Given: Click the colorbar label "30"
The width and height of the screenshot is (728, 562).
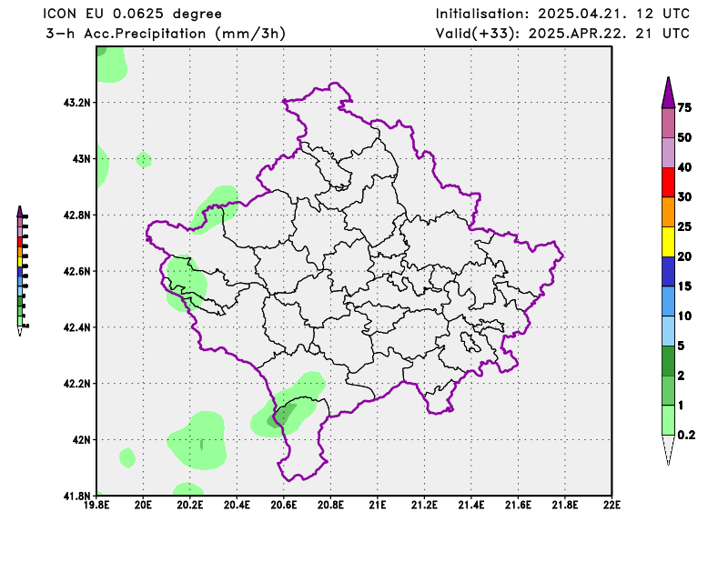Looking at the screenshot, I should click(684, 196).
